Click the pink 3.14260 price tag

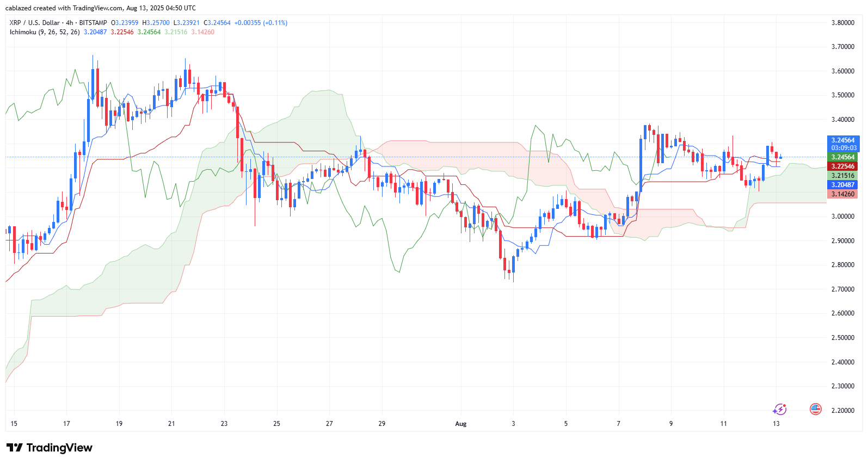click(843, 194)
